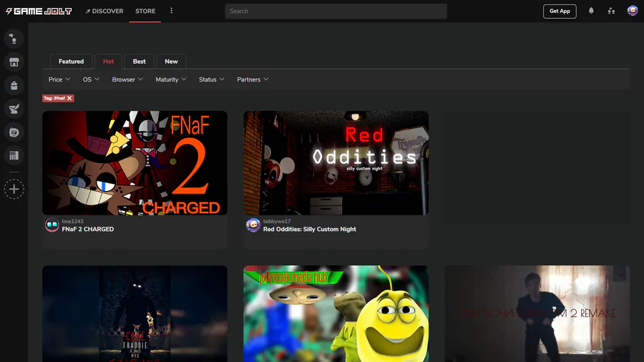Viewport: 644px width, 362px height.
Task: Open the game library icon in sidebar
Action: click(14, 155)
